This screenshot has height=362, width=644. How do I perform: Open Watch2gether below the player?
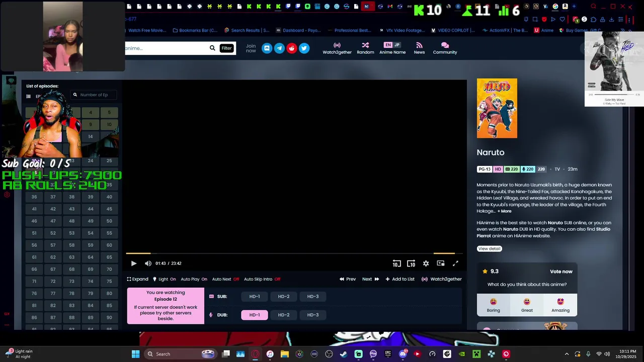441,279
